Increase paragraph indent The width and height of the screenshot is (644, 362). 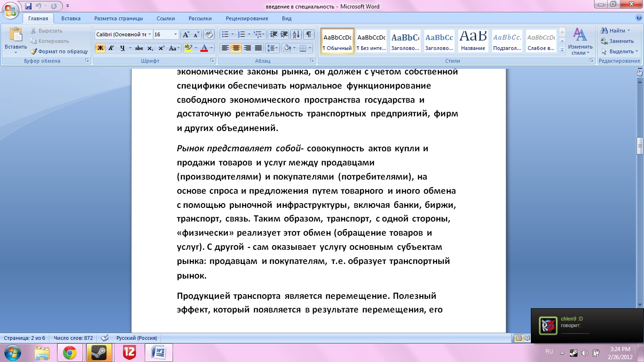(x=284, y=34)
